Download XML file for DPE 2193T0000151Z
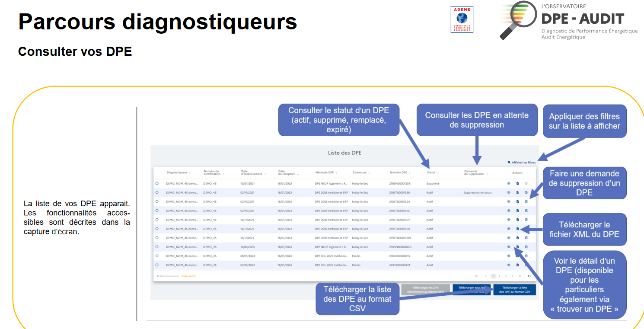644x329 pixels. click(x=517, y=211)
